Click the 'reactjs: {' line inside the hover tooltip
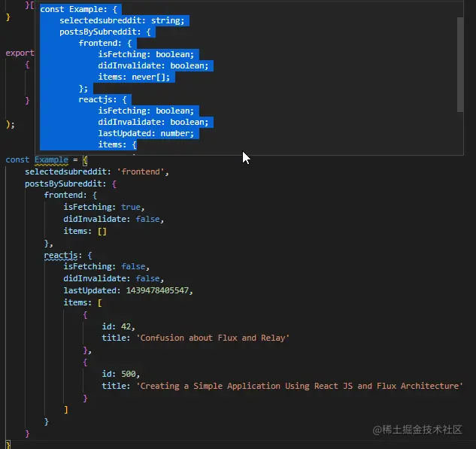The image size is (476, 449). click(x=102, y=99)
